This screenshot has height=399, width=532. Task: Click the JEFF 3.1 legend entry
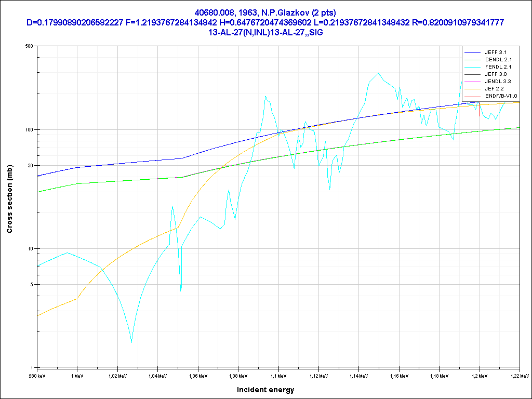(495, 52)
